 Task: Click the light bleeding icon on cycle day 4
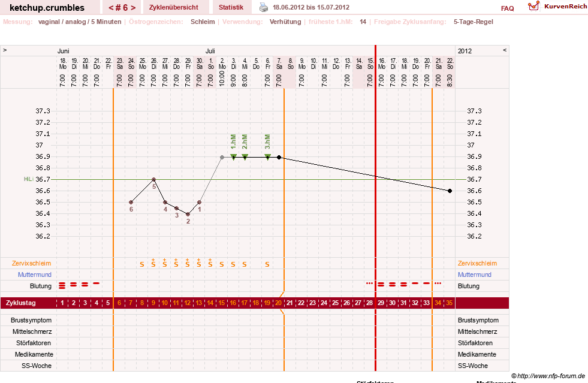point(97,284)
